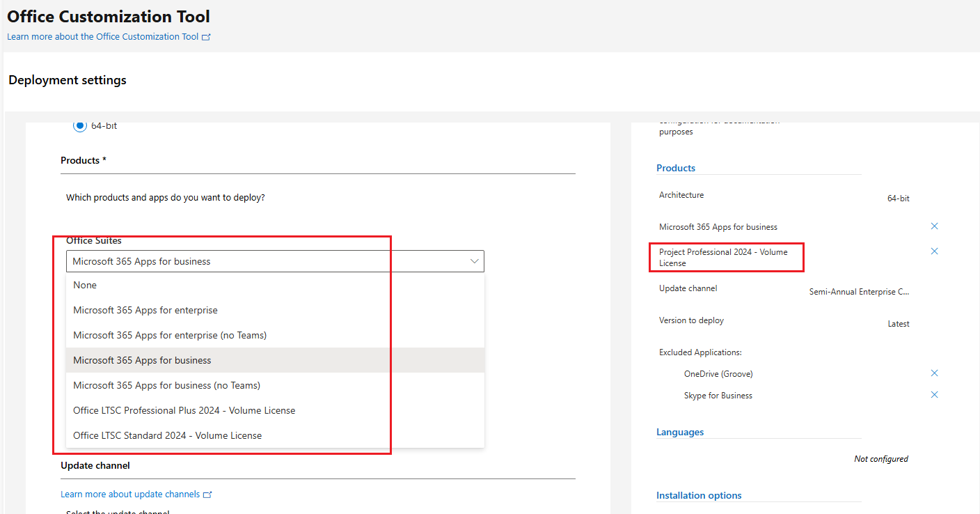Click the Latest version to deploy value

[899, 324]
